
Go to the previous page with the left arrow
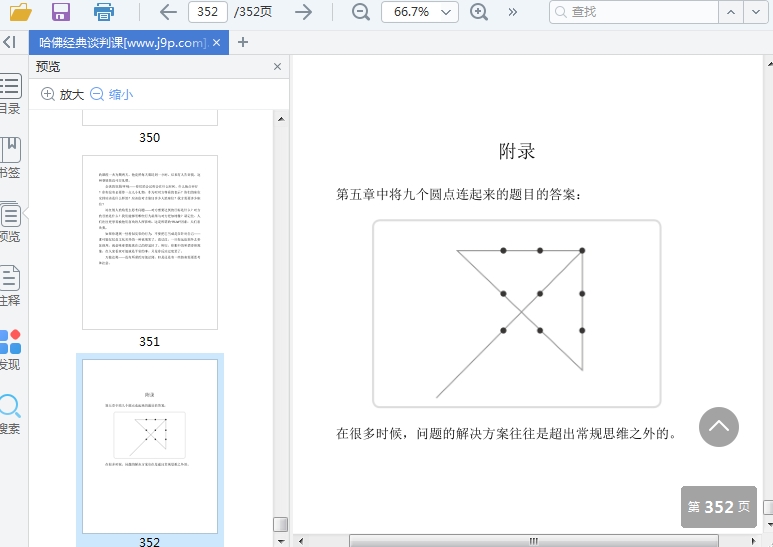(x=168, y=12)
